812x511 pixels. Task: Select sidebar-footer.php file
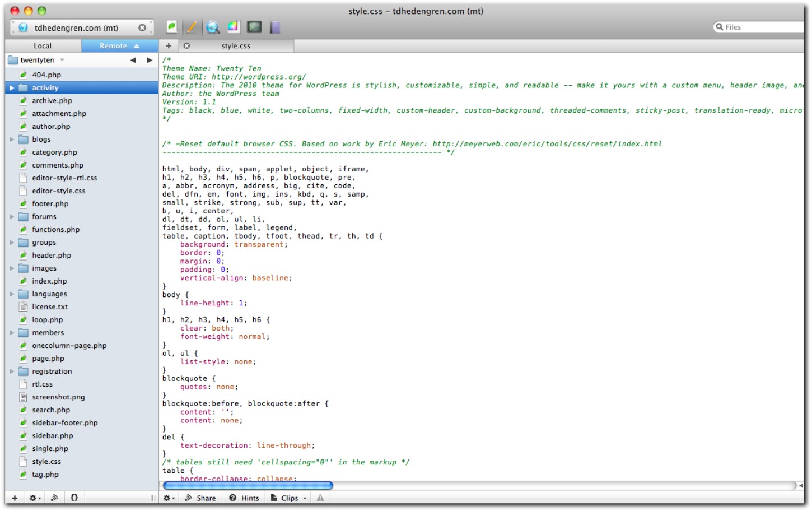pyautogui.click(x=82, y=423)
